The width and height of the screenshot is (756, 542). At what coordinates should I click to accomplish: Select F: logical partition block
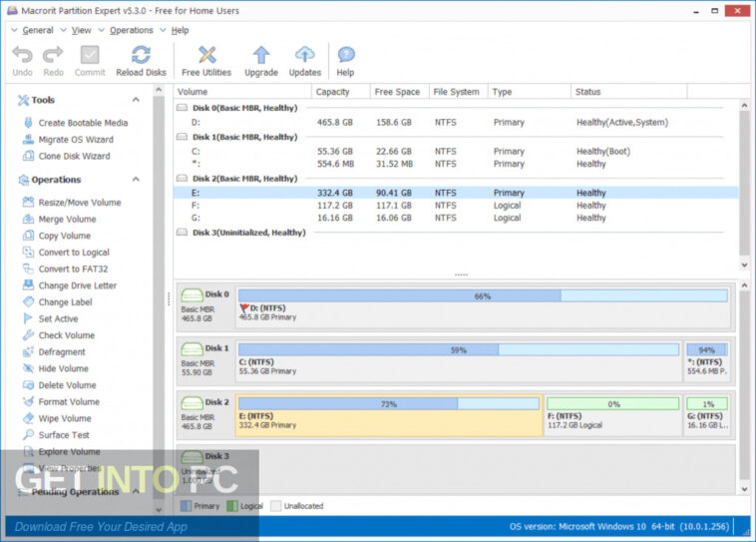click(x=612, y=415)
